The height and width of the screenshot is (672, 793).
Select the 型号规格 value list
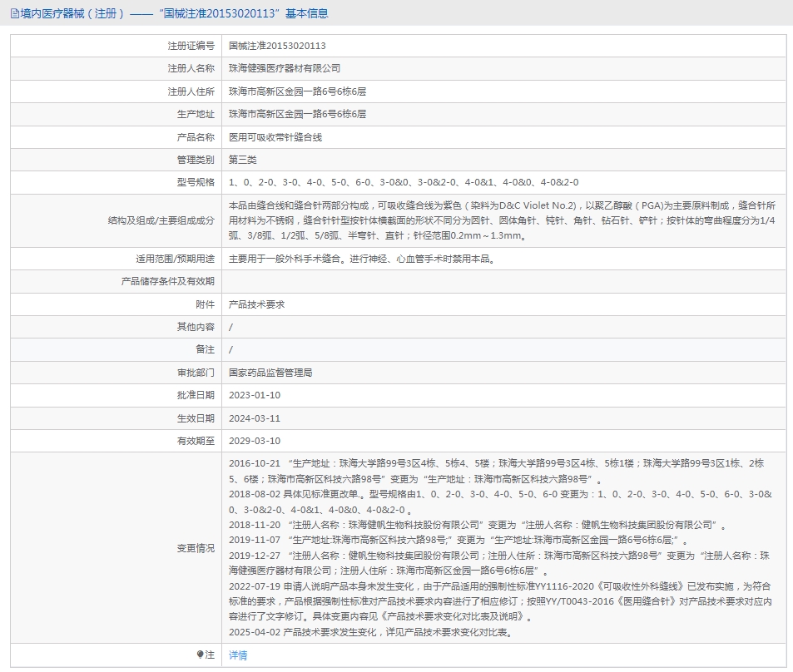pyautogui.click(x=404, y=182)
